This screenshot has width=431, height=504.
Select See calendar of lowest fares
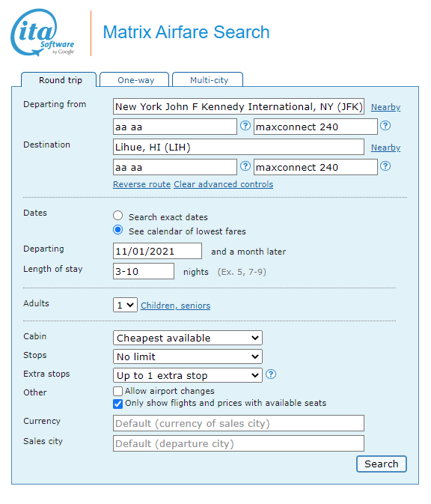click(118, 229)
